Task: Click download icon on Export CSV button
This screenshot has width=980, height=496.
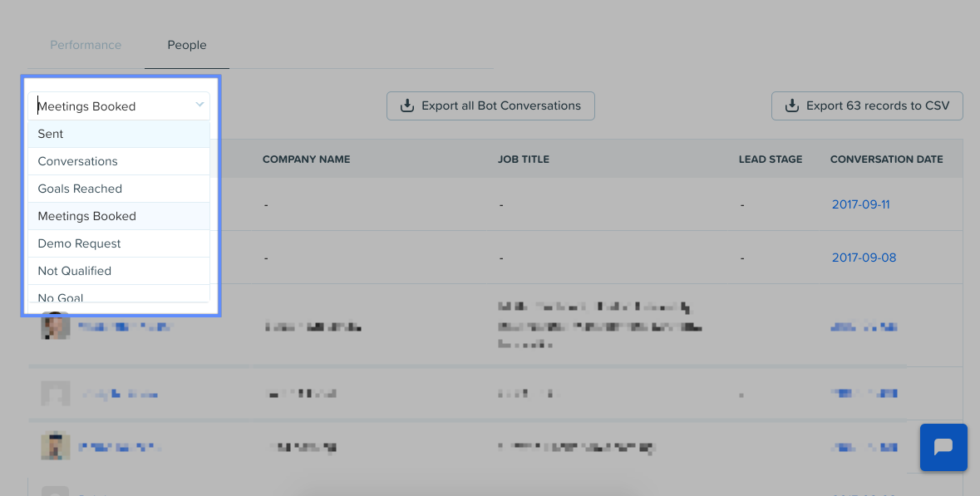Action: pos(792,106)
